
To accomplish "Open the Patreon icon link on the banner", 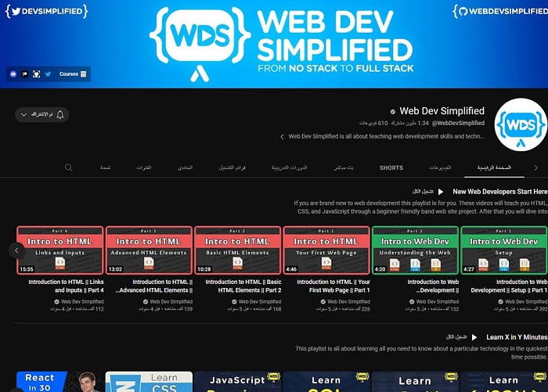I will click(x=25, y=74).
